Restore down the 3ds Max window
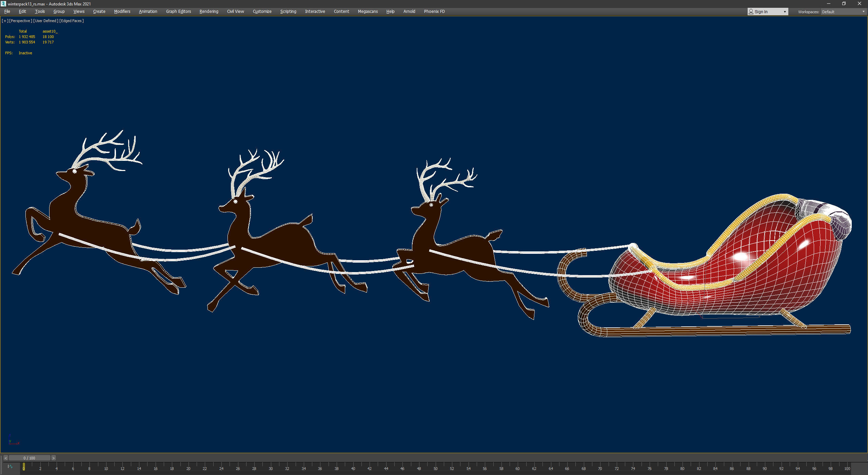 [844, 4]
